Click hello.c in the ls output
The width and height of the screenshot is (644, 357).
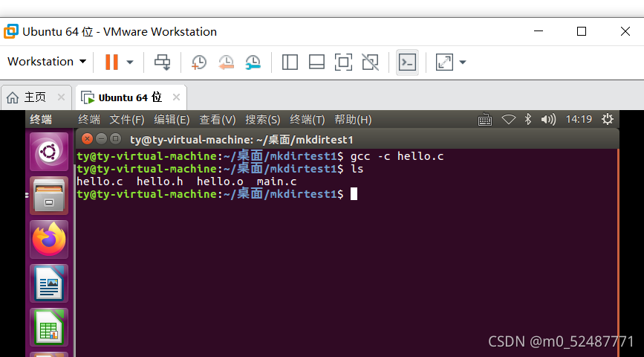coord(100,181)
